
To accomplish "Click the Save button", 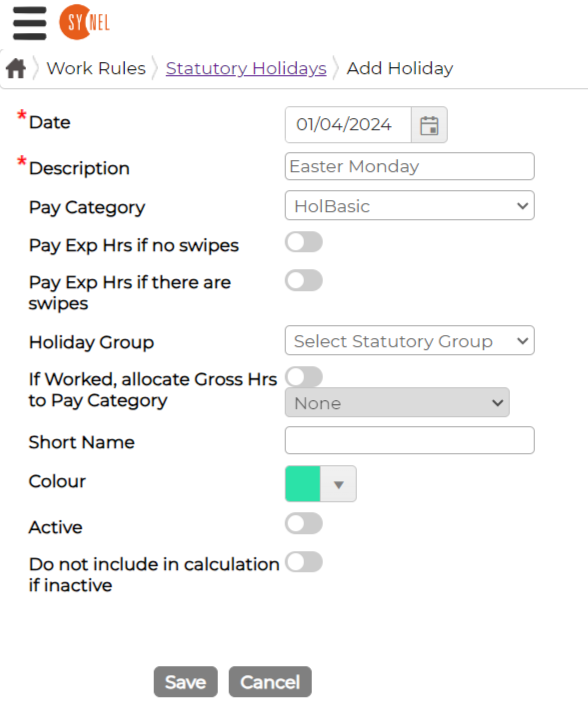I will [x=185, y=682].
